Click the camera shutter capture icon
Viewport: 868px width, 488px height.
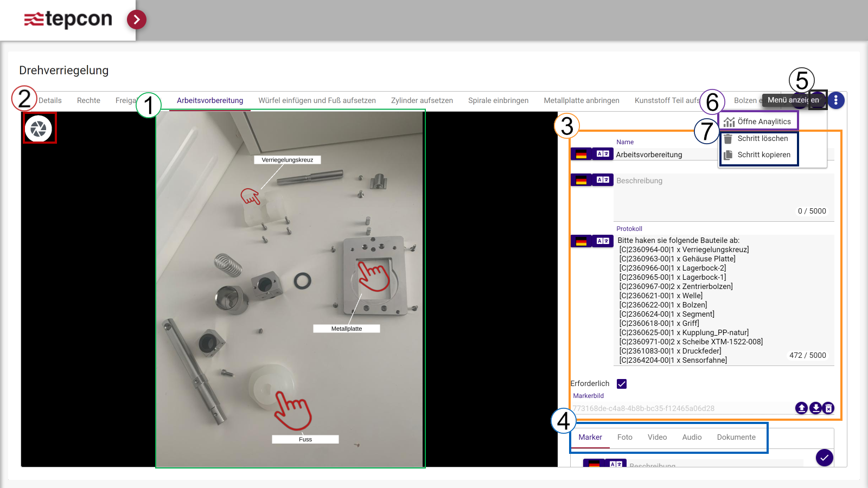click(39, 129)
